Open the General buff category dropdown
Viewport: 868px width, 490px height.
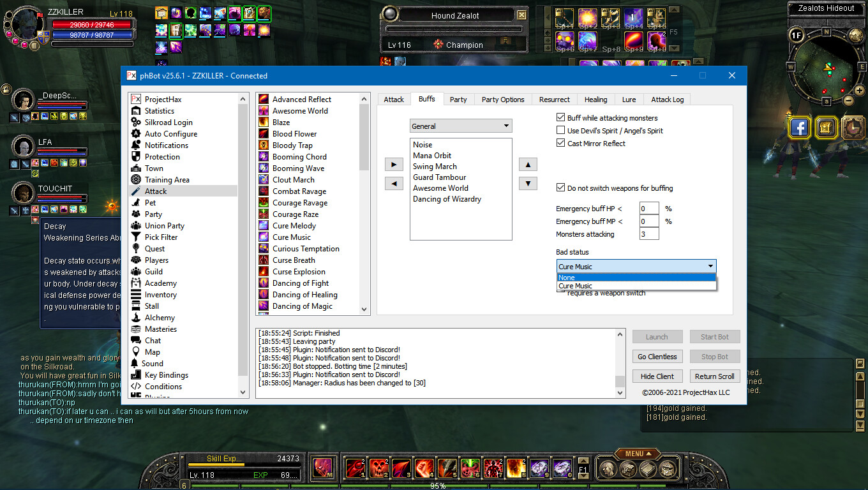(x=460, y=126)
